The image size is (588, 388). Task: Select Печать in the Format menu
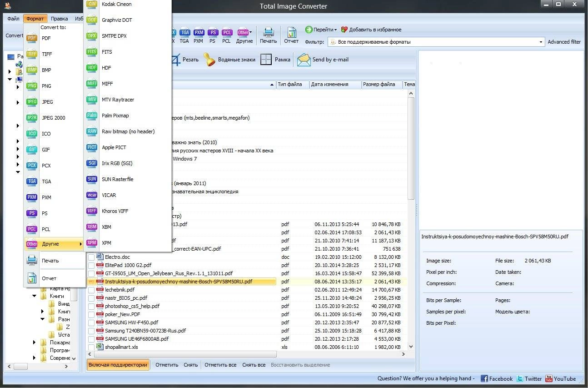(54, 261)
